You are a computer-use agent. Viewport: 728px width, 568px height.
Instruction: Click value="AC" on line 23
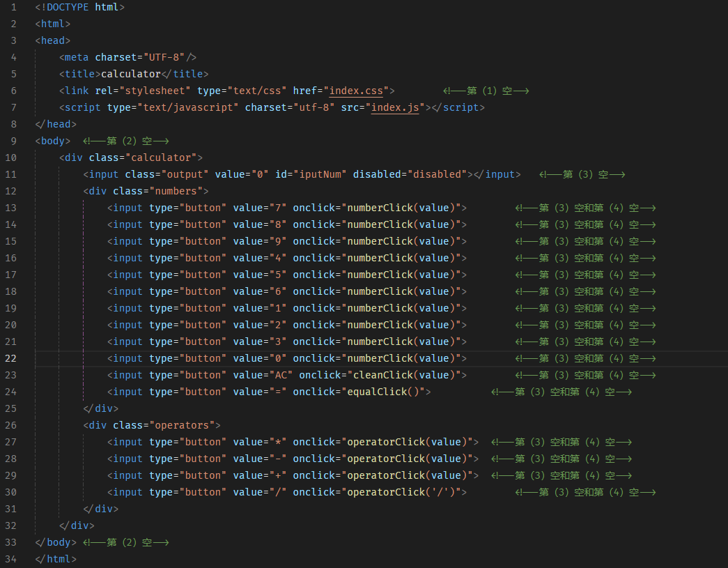coord(263,375)
